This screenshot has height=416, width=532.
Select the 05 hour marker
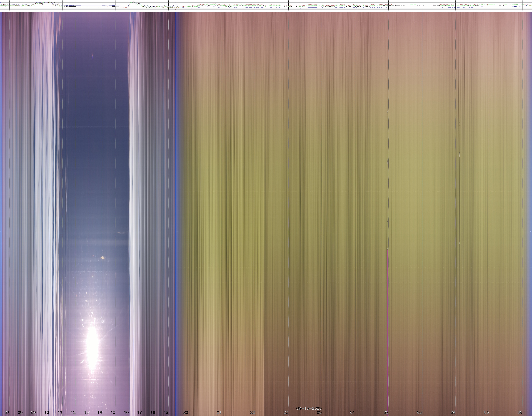tap(486, 412)
